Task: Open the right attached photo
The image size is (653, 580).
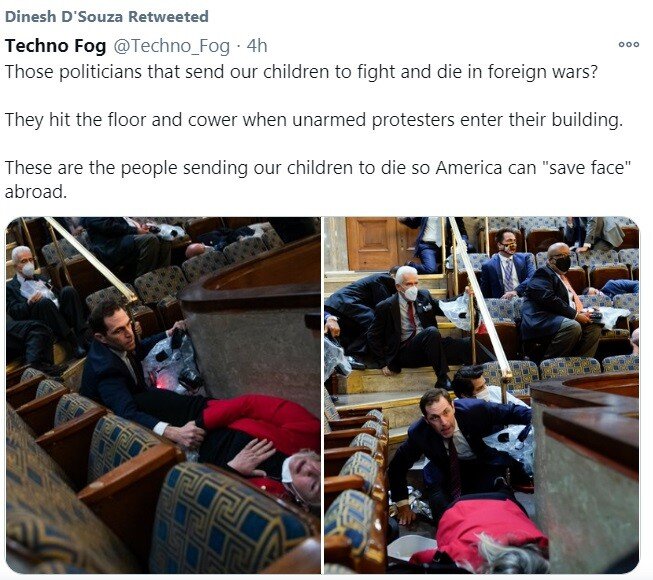Action: pos(481,395)
